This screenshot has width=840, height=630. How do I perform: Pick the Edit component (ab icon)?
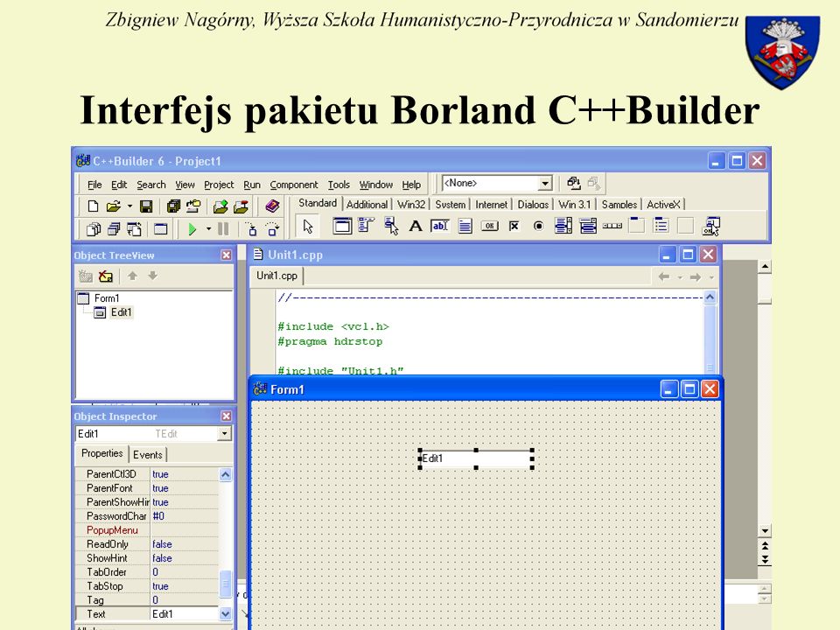(x=440, y=226)
